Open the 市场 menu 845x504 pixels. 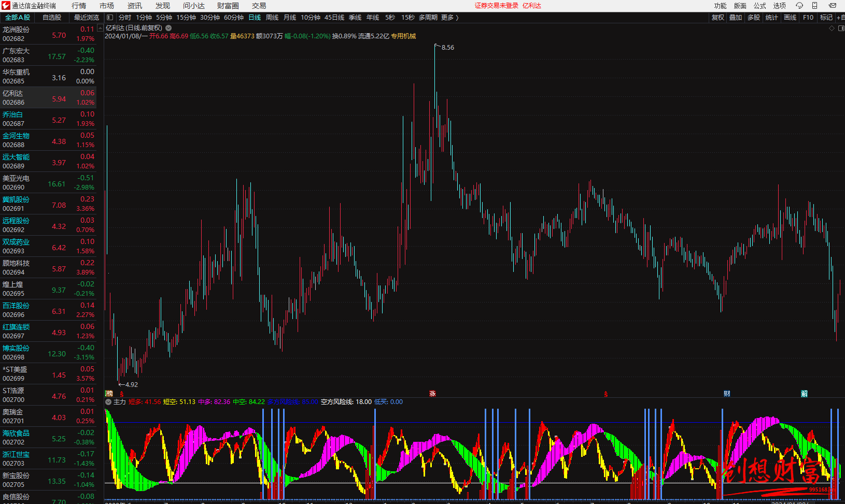[x=107, y=6]
